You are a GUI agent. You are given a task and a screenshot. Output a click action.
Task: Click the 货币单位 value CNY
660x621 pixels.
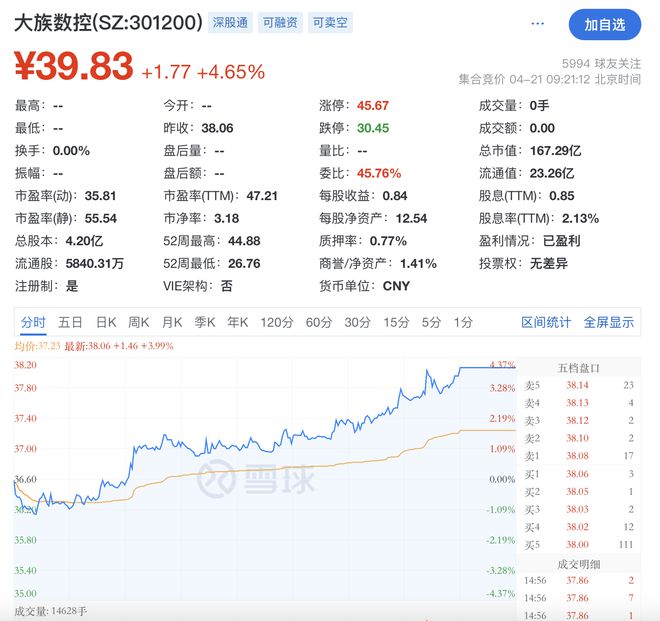[x=396, y=286]
